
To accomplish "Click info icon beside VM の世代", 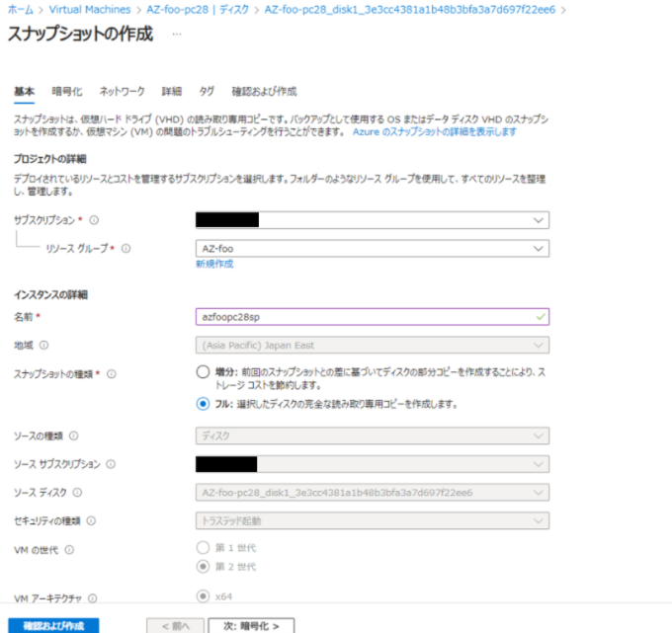I will pyautogui.click(x=69, y=550).
